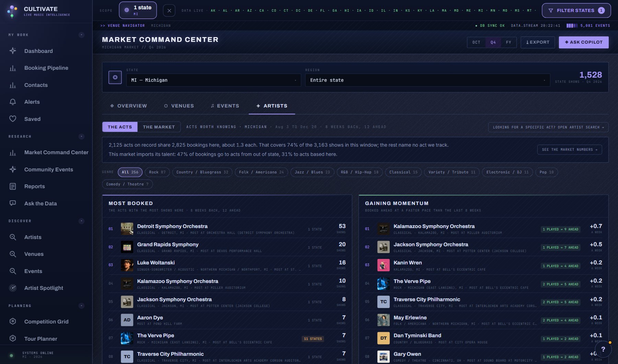Select THE ACTS view toggle

120,127
